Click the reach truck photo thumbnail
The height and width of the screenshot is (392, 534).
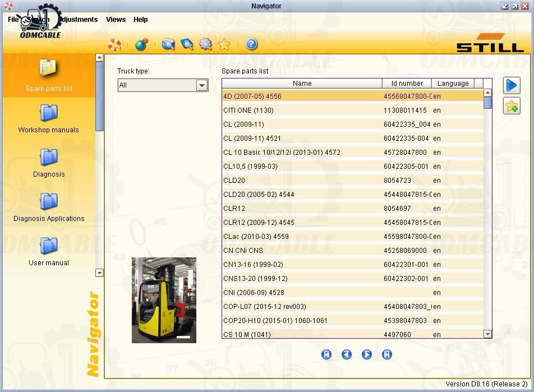[x=164, y=300]
